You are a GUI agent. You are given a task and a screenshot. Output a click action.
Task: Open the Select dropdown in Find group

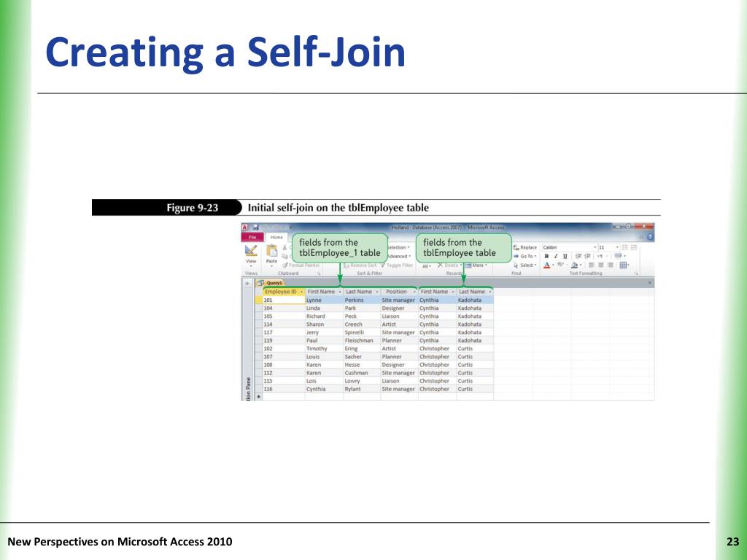point(525,265)
